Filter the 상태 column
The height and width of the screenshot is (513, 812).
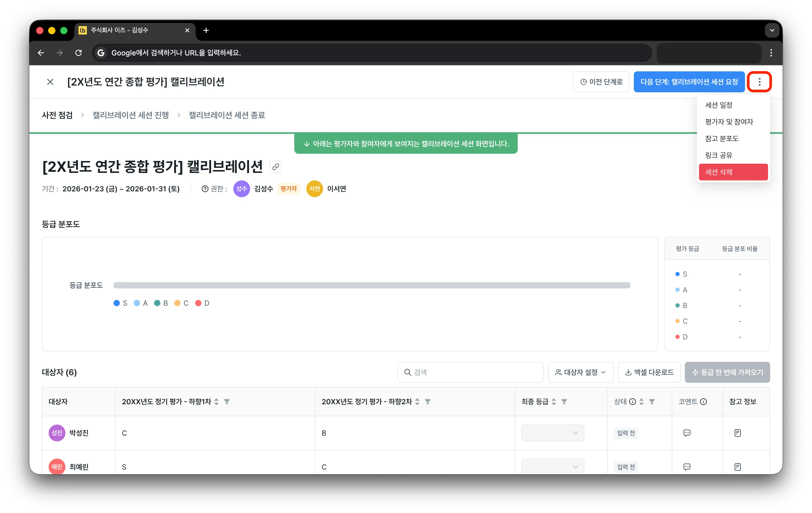tap(652, 401)
